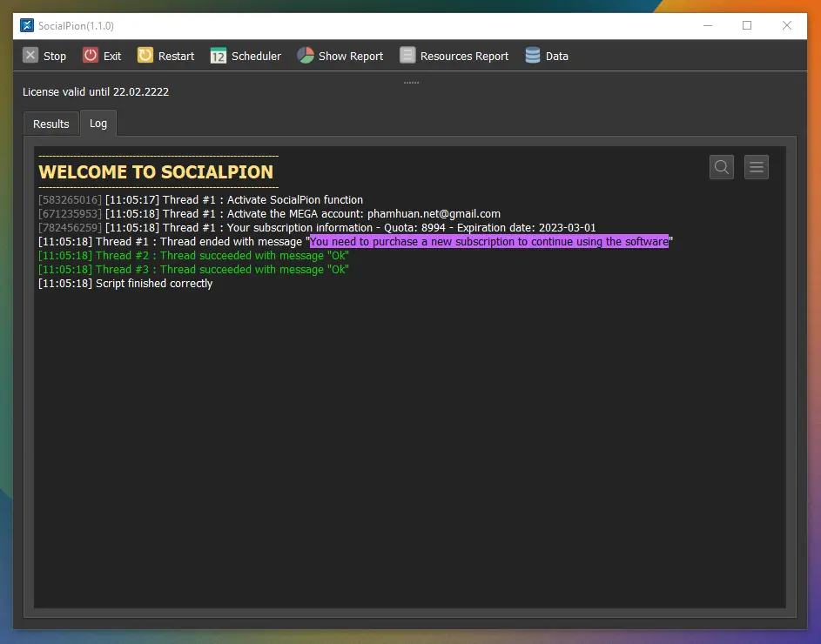Image resolution: width=821 pixels, height=644 pixels.
Task: Open the log search magnifier button
Action: pyautogui.click(x=722, y=167)
